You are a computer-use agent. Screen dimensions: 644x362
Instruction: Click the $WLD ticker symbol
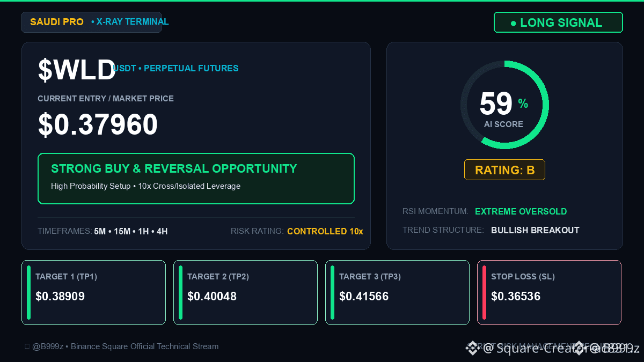(x=77, y=70)
